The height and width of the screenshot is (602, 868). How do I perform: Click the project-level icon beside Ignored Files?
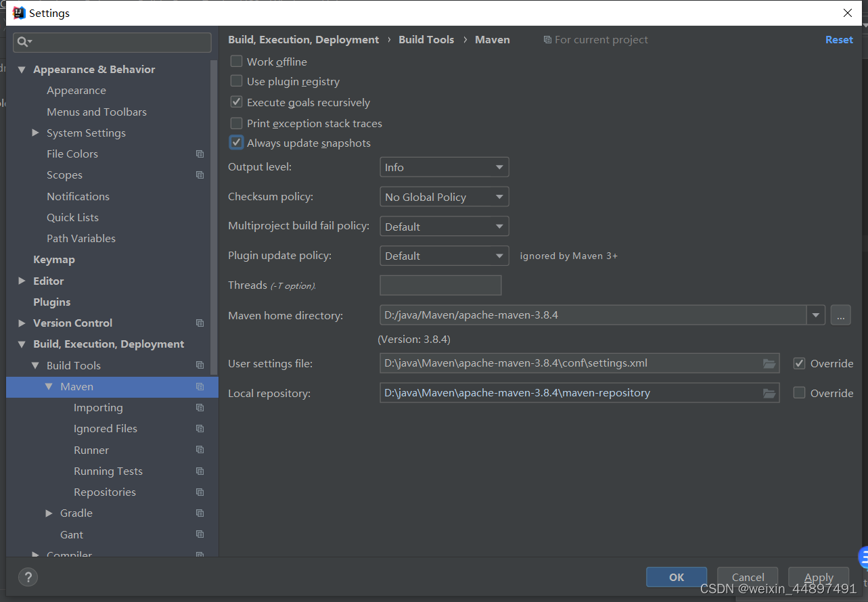coord(200,429)
